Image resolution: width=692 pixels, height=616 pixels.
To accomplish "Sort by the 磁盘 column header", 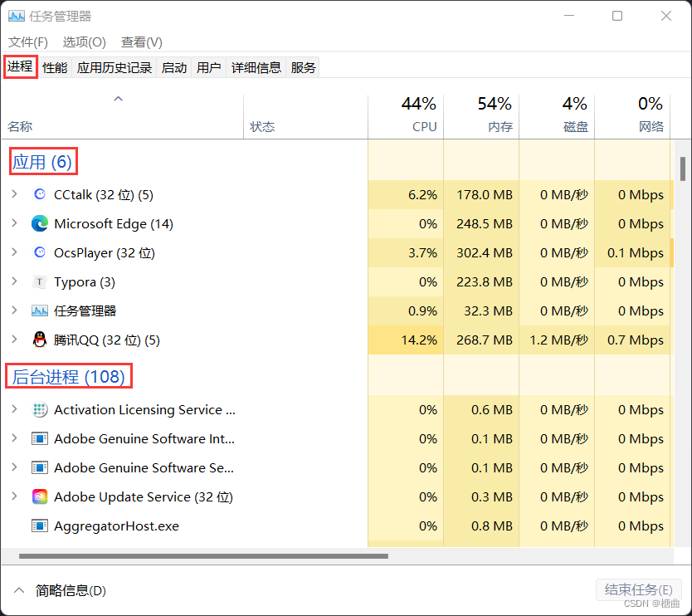I will pyautogui.click(x=557, y=117).
